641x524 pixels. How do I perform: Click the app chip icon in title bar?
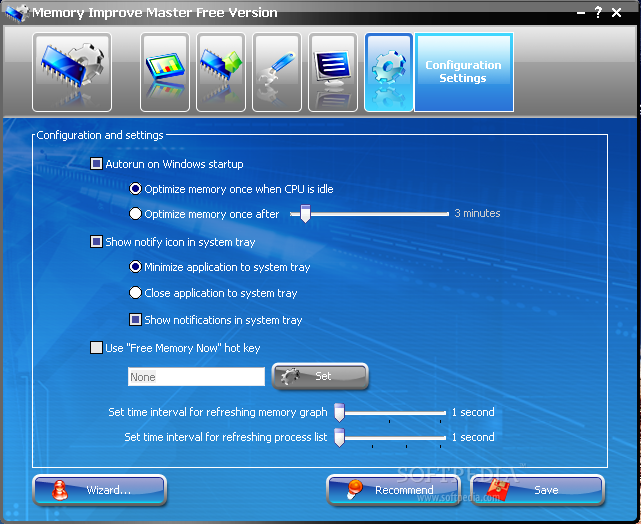pyautogui.click(x=17, y=13)
